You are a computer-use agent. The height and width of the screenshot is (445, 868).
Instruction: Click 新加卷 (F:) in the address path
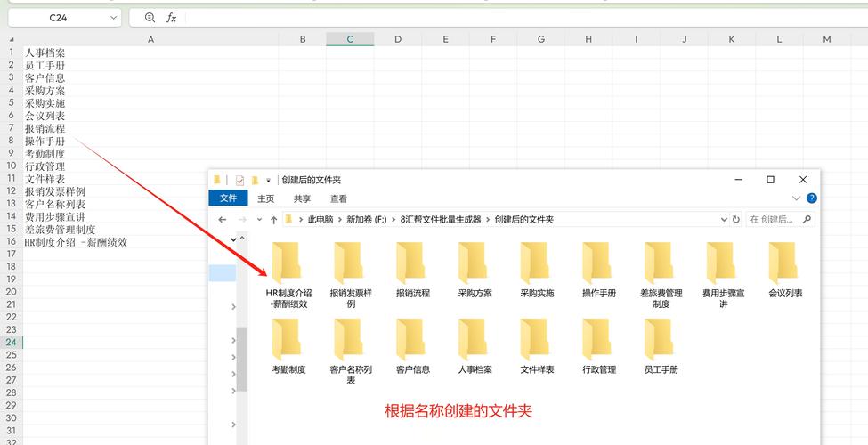click(x=366, y=219)
